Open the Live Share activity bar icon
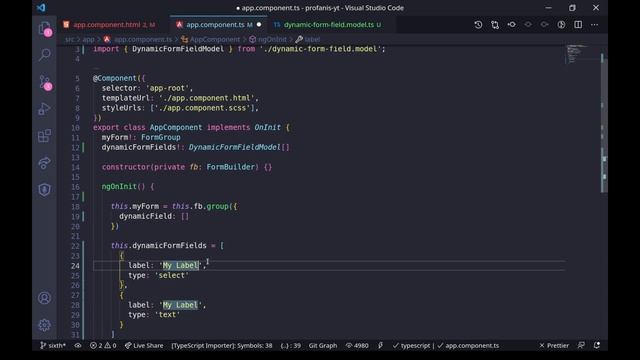The width and height of the screenshot is (640, 360). 44,163
